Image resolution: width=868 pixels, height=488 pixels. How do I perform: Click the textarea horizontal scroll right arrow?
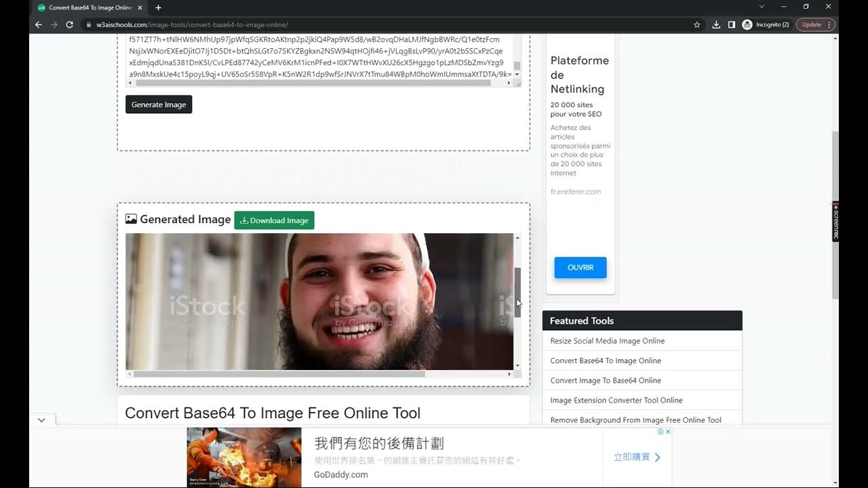tap(509, 83)
